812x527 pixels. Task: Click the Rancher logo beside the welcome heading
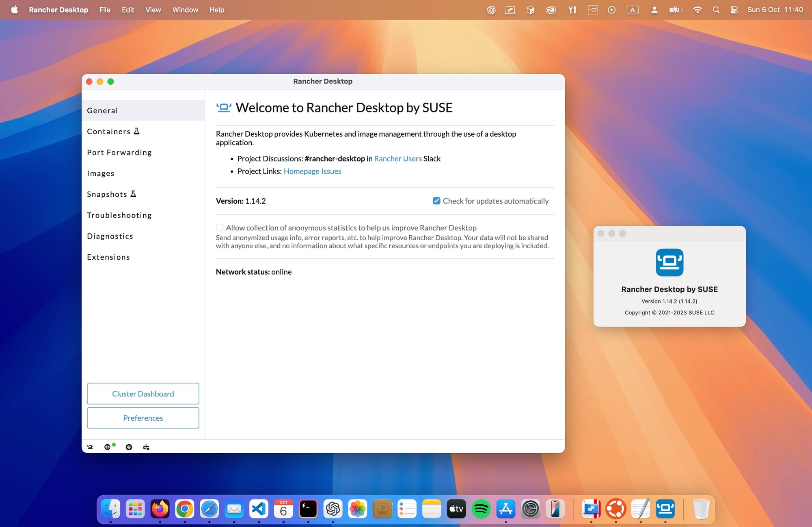(224, 108)
